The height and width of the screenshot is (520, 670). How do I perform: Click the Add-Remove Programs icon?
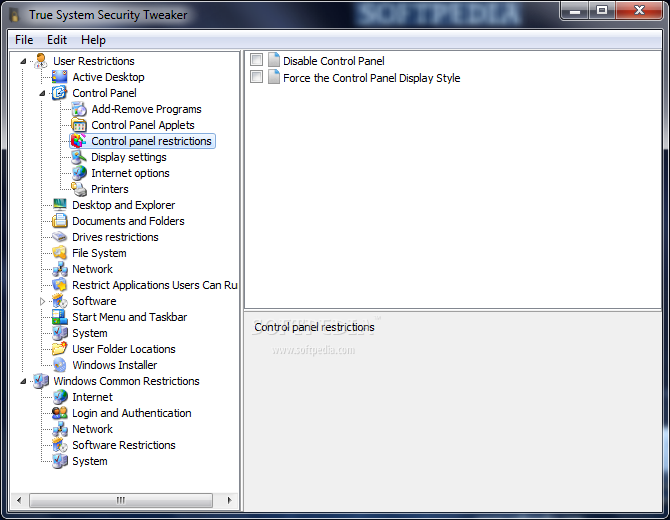(x=79, y=109)
